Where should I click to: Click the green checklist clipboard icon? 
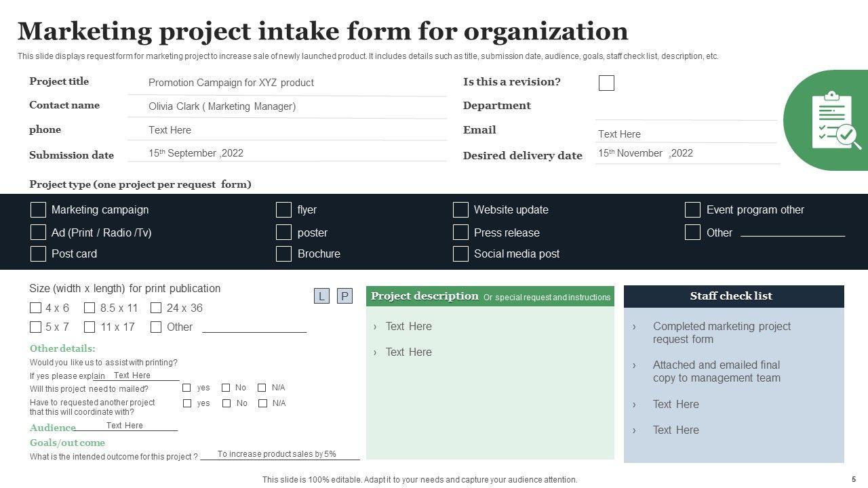pyautogui.click(x=835, y=121)
